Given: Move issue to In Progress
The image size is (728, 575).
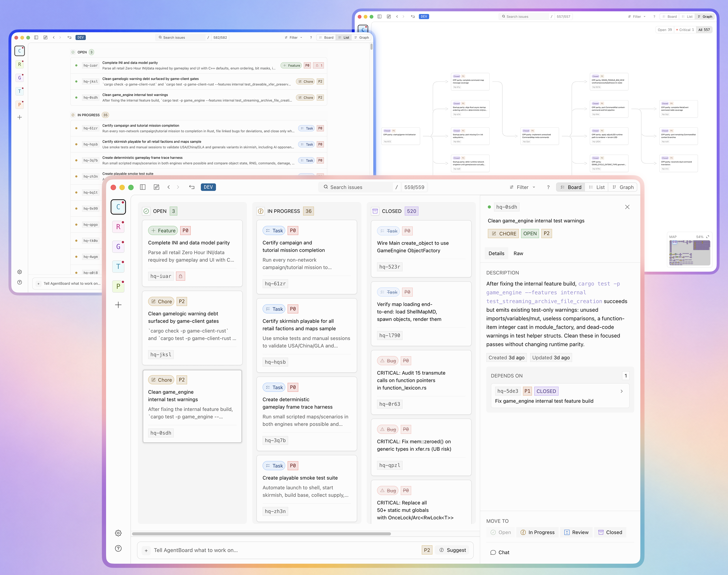Looking at the screenshot, I should click(537, 532).
